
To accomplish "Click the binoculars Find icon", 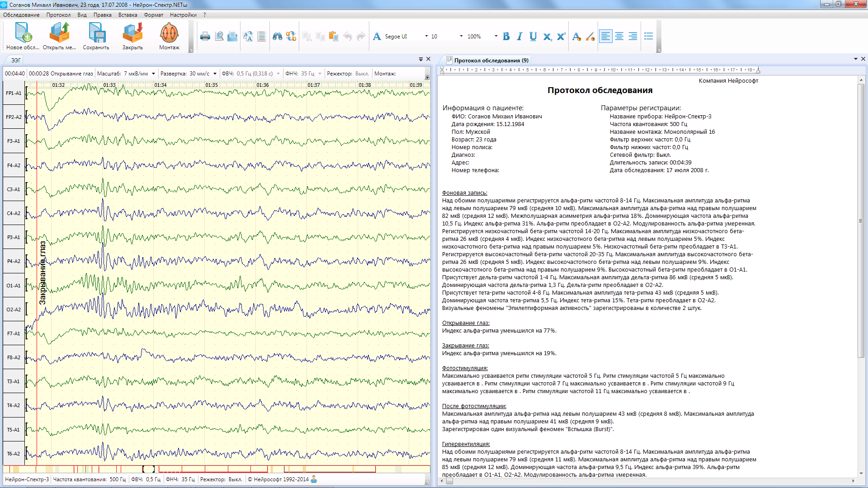I will (277, 37).
